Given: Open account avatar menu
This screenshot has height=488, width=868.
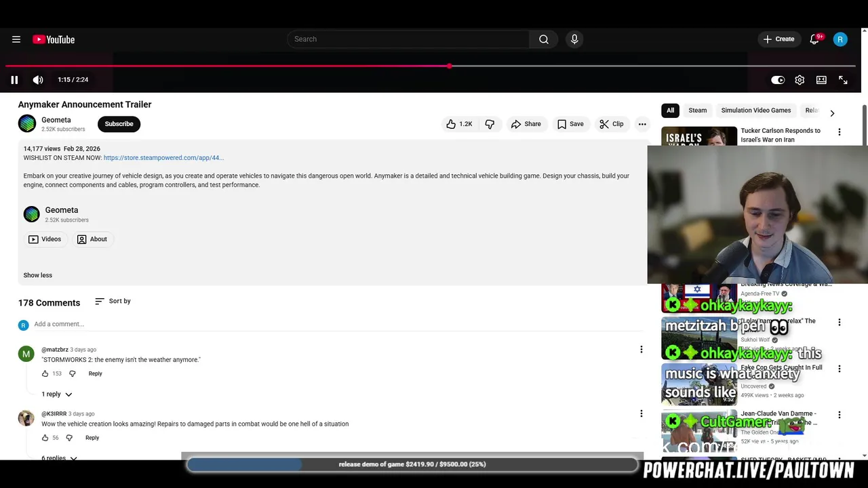Looking at the screenshot, I should (840, 39).
